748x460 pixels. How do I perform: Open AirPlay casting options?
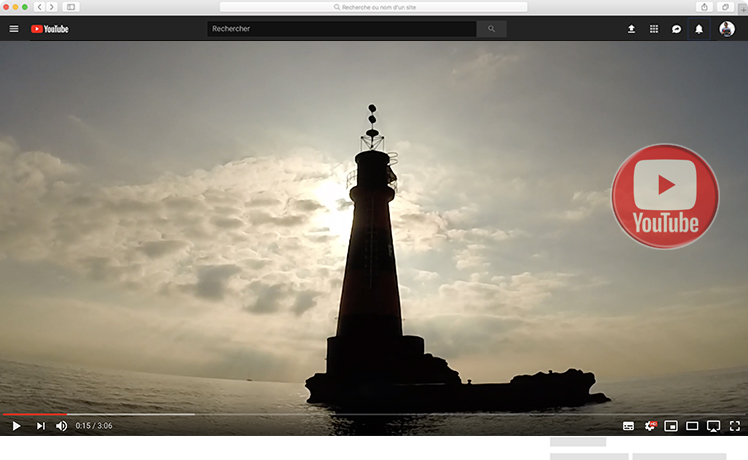714,426
